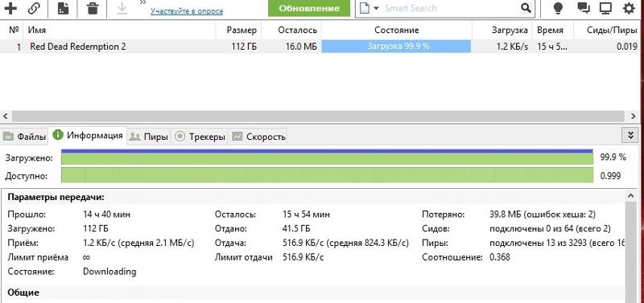Add torrent from URL link icon
This screenshot has height=303, width=644.
point(34,8)
